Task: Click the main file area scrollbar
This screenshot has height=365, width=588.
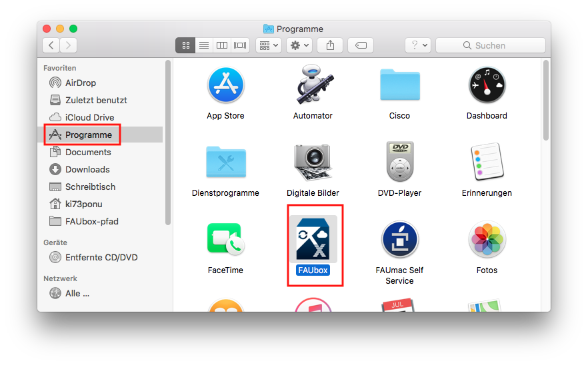Action: 546,100
